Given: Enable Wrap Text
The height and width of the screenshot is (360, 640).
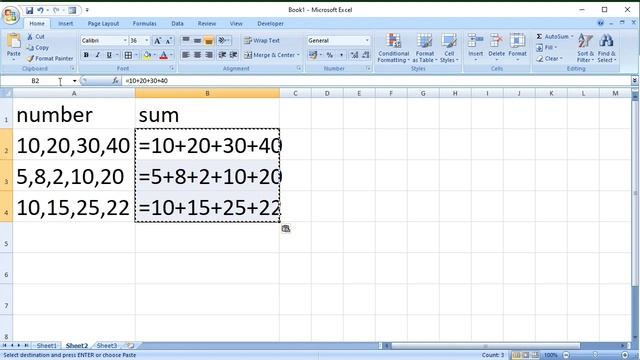Looking at the screenshot, I should [x=262, y=40].
